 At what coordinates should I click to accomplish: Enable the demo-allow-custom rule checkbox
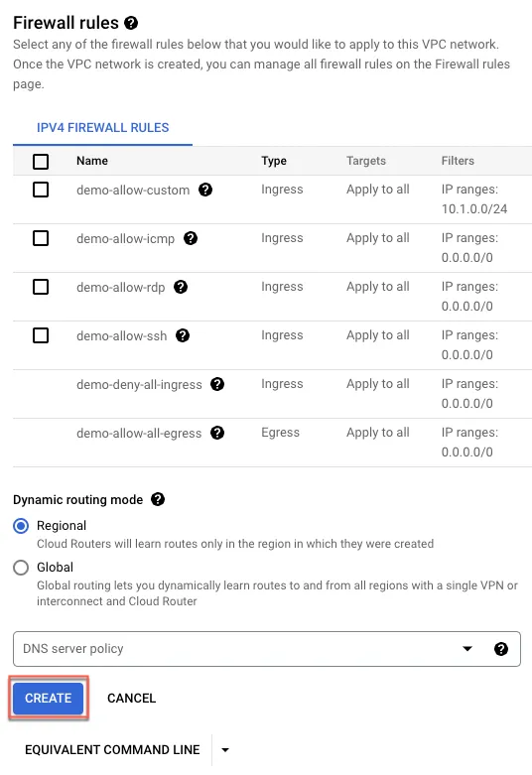pos(41,190)
